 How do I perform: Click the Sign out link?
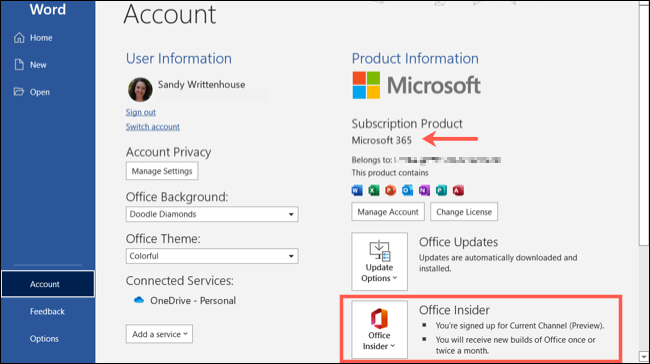tap(141, 112)
